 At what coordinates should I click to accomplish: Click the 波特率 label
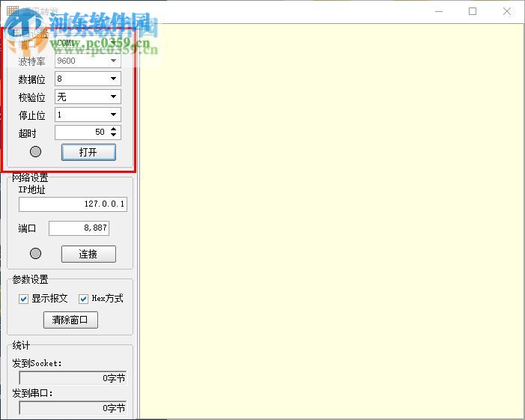[31, 61]
